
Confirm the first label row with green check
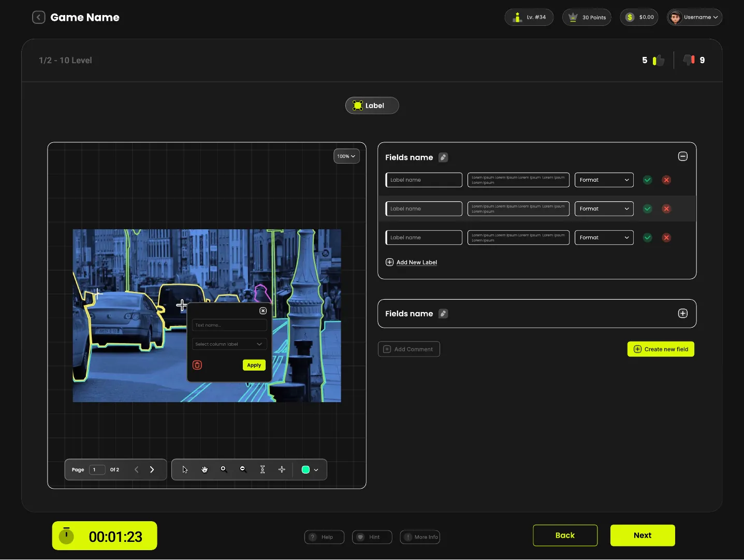[x=648, y=180]
